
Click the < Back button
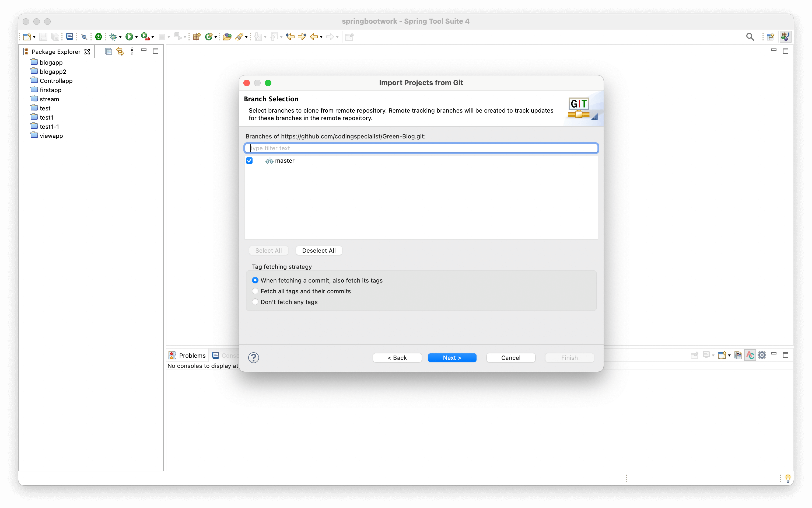(397, 357)
